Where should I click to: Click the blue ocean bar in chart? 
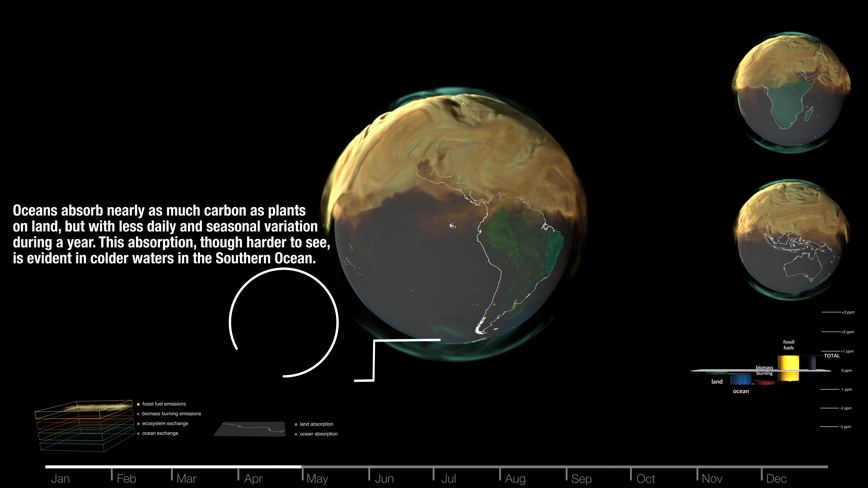pos(741,379)
